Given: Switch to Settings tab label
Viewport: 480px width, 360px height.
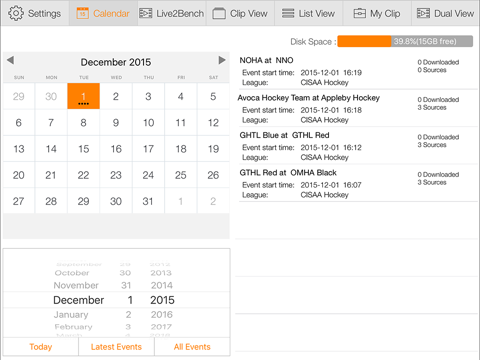Looking at the screenshot, I should point(44,14).
